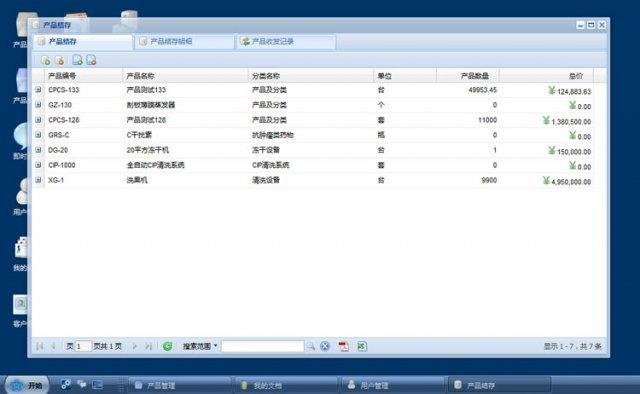This screenshot has width=640, height=394.
Task: Open the 产品结存明细 tab
Action: coord(184,42)
